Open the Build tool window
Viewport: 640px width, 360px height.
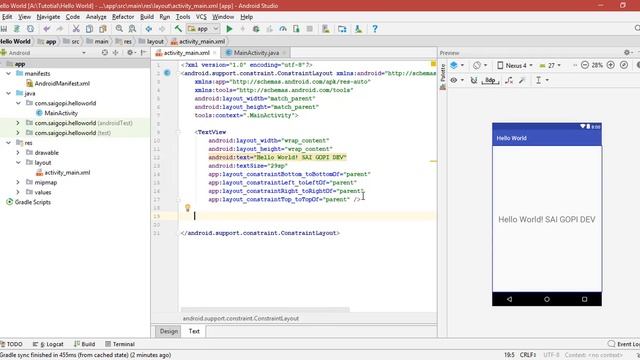84,344
